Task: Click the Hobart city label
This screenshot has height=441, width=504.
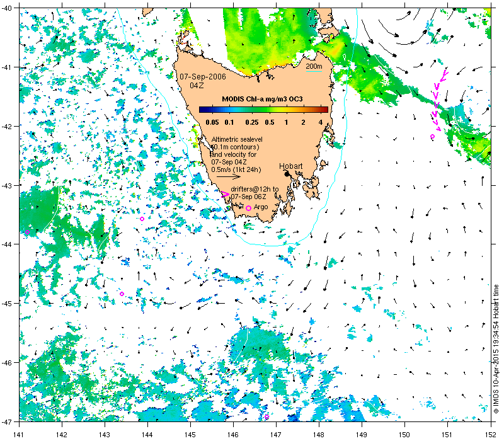Action: pos(290,166)
